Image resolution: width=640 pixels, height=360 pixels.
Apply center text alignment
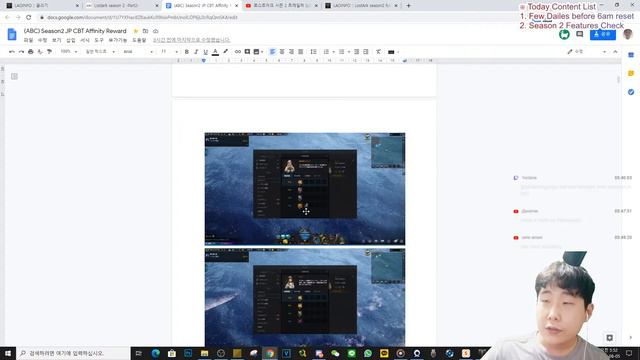pyautogui.click(x=282, y=52)
